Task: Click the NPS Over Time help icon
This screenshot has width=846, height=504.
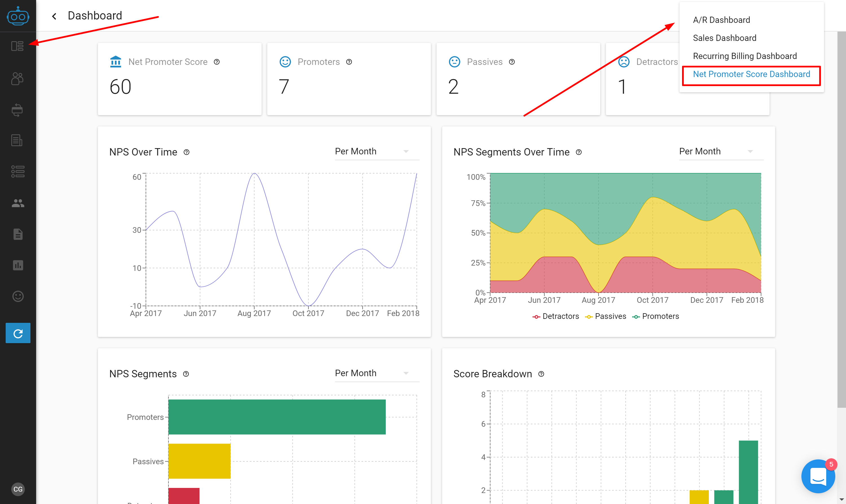Action: pos(187,152)
